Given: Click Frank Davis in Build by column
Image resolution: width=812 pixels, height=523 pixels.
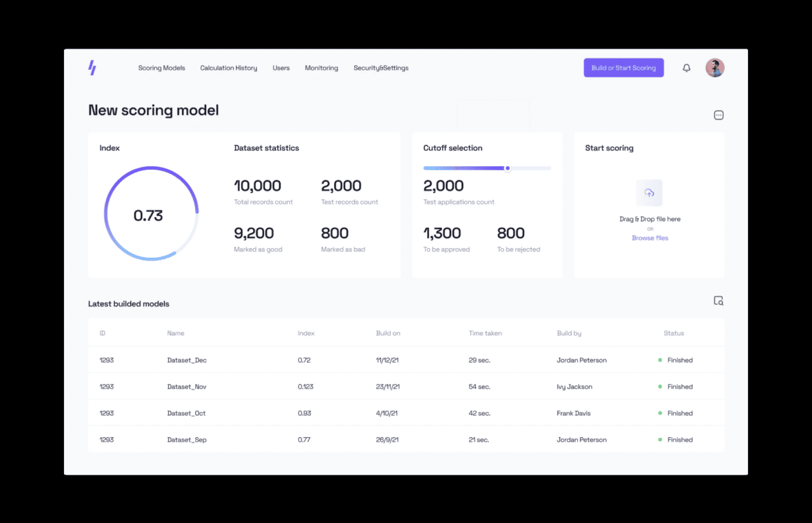Looking at the screenshot, I should 573,413.
